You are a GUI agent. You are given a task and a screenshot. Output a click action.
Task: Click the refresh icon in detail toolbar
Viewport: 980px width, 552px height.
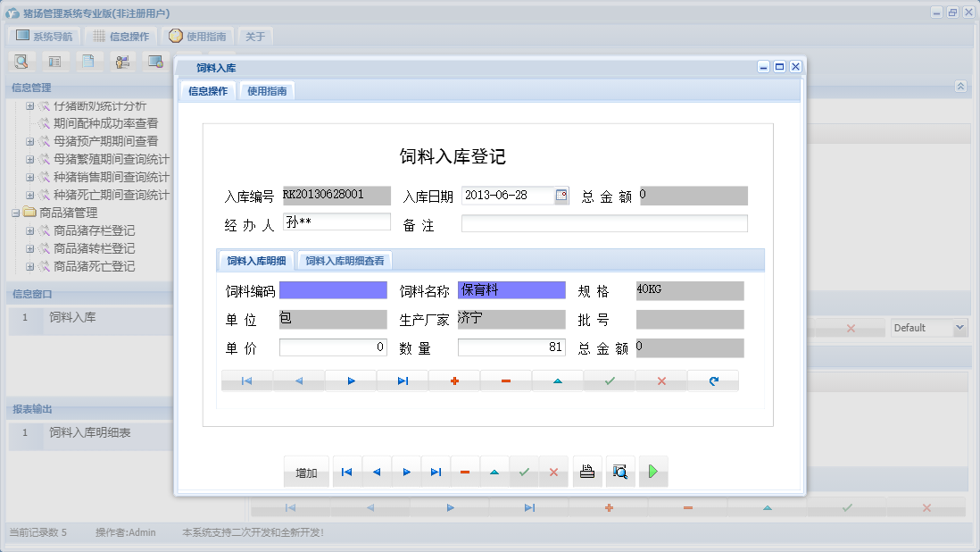pos(712,380)
